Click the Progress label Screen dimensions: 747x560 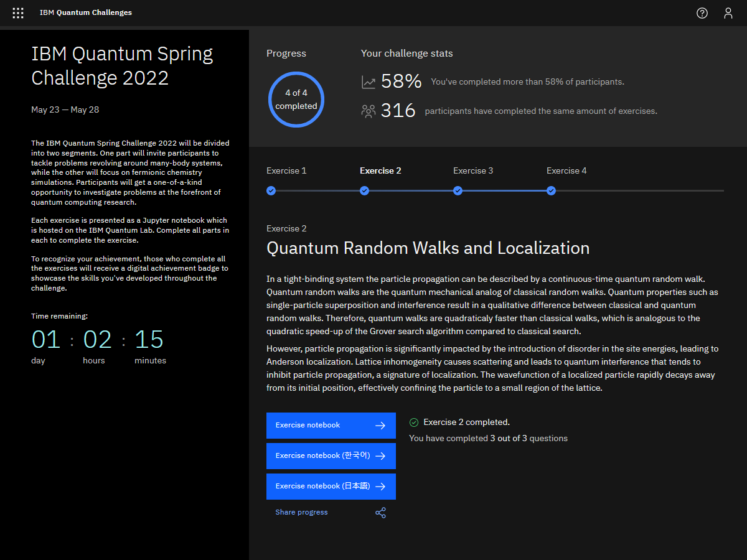286,54
